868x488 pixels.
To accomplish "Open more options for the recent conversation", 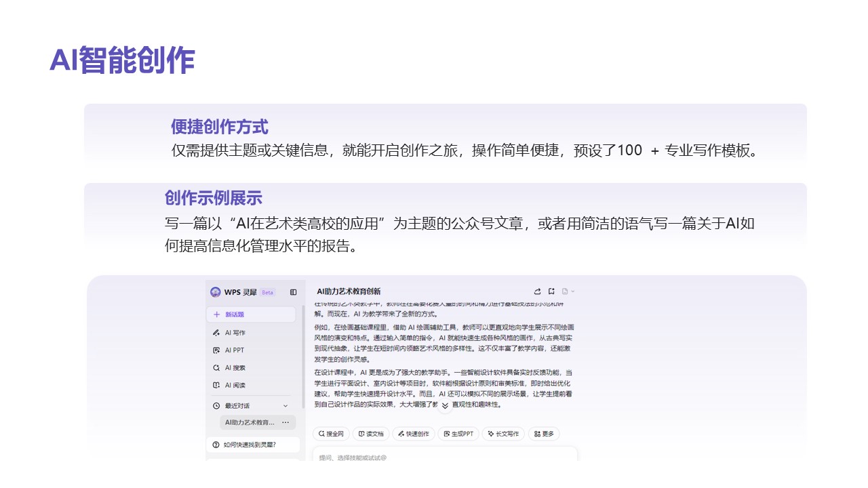I will pos(285,422).
